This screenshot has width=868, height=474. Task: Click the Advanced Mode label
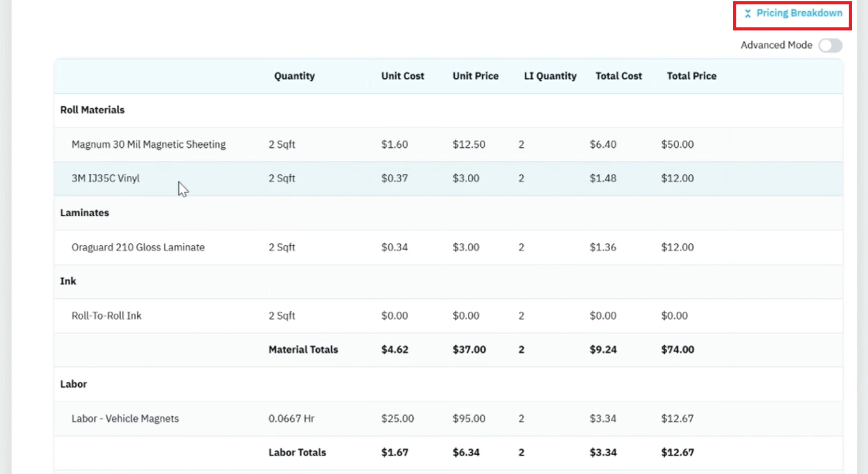click(x=777, y=45)
